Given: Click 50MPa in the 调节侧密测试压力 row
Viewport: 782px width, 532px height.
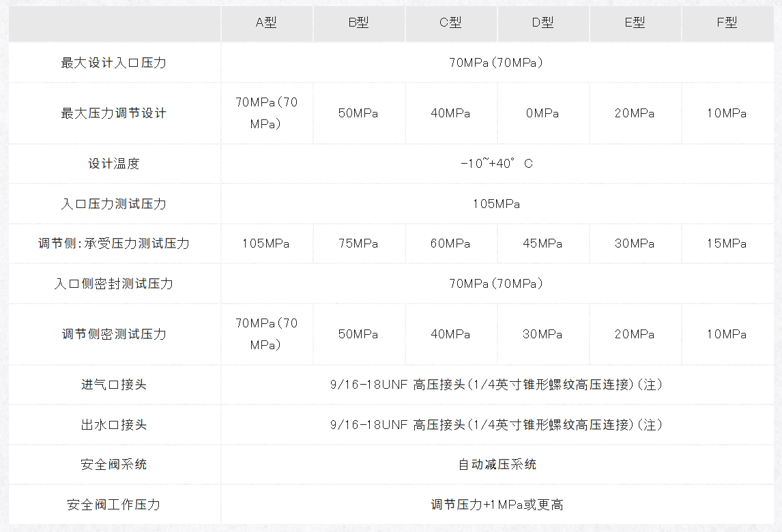Looking at the screenshot, I should [x=358, y=334].
